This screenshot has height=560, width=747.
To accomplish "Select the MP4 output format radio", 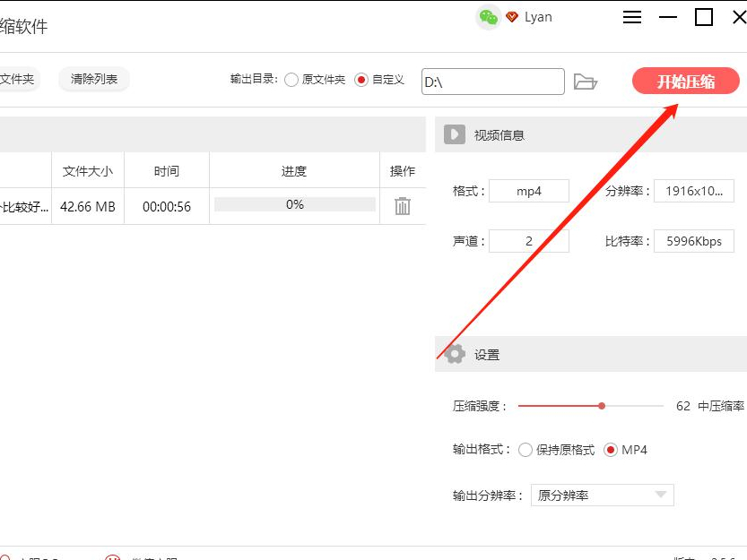I will (x=611, y=450).
